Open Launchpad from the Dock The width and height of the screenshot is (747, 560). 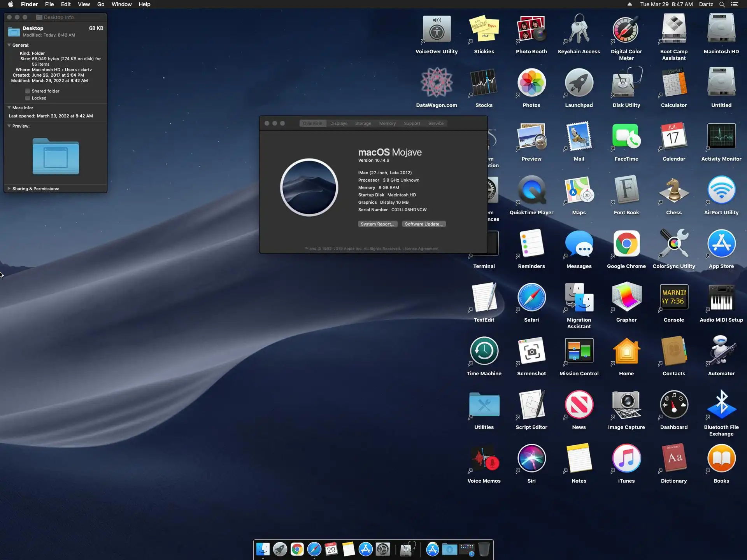(x=280, y=549)
